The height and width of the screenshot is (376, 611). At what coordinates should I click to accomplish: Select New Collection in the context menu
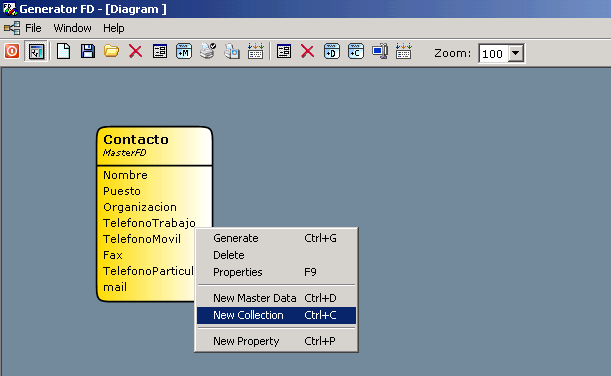[x=276, y=315]
